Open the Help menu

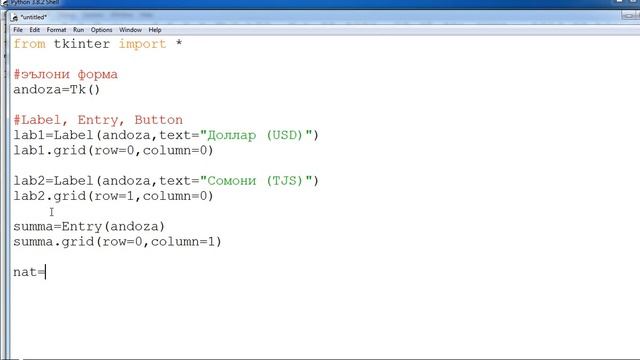pyautogui.click(x=155, y=30)
